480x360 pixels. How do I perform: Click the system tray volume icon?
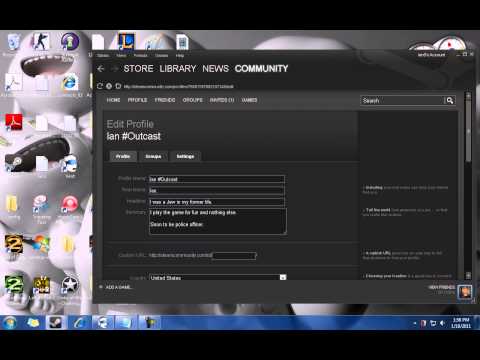pyautogui.click(x=442, y=323)
